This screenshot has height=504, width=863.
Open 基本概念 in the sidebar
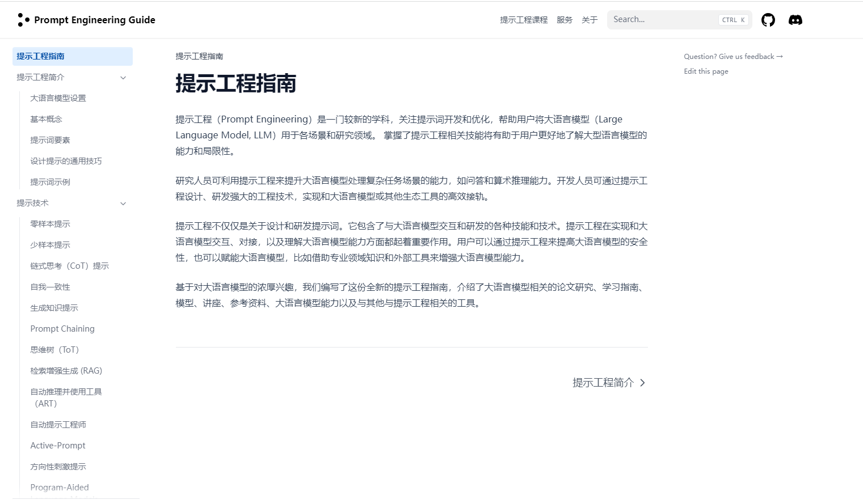click(x=46, y=119)
